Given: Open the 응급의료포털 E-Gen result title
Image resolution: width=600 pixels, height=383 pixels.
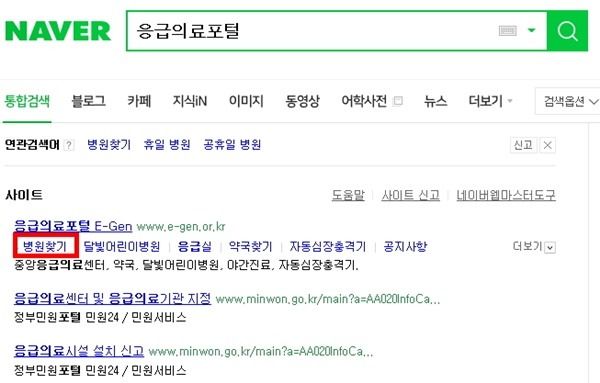Looking at the screenshot, I should point(73,226).
